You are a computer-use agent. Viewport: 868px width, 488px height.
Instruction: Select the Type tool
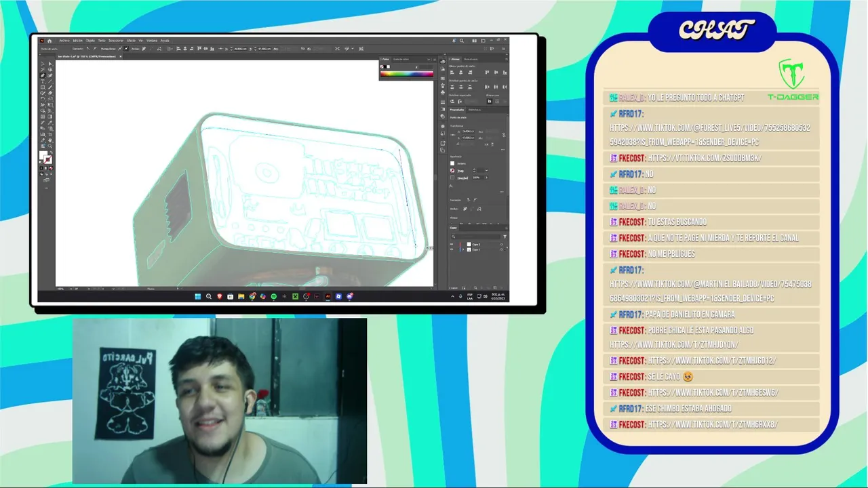(x=43, y=81)
